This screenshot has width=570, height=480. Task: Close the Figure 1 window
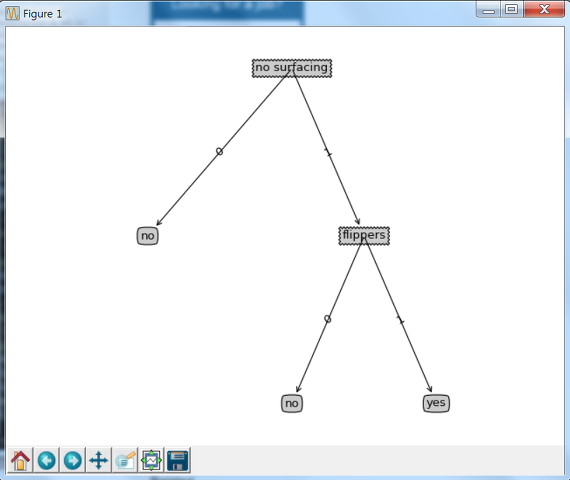click(544, 9)
